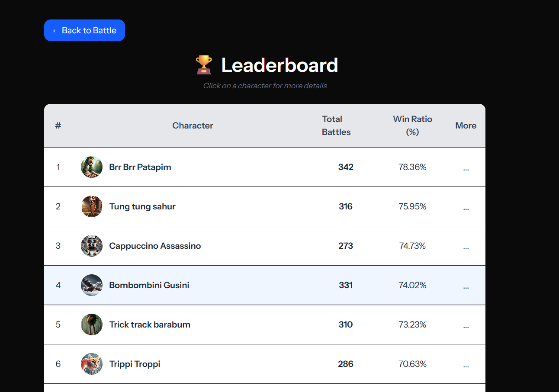Select the Character column header
559x392 pixels.
pyautogui.click(x=193, y=125)
